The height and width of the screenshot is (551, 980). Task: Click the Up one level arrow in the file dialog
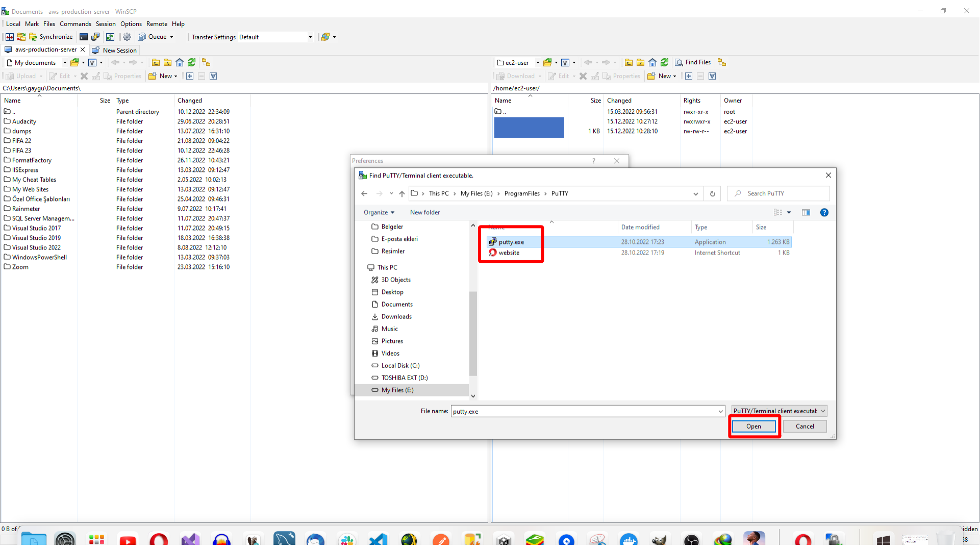tap(402, 193)
